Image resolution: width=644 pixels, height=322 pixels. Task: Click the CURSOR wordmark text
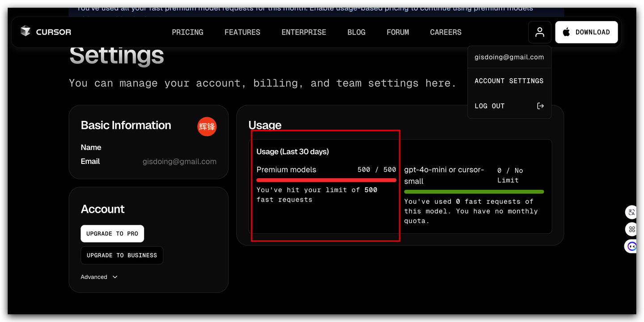click(54, 32)
